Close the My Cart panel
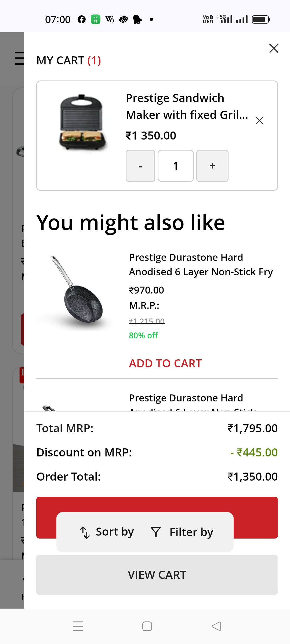 pos(274,48)
